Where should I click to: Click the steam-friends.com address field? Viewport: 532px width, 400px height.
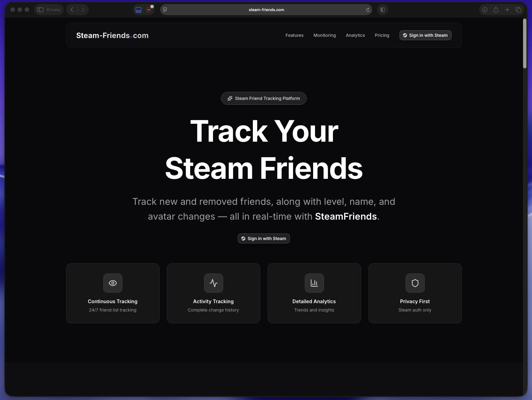click(x=266, y=10)
